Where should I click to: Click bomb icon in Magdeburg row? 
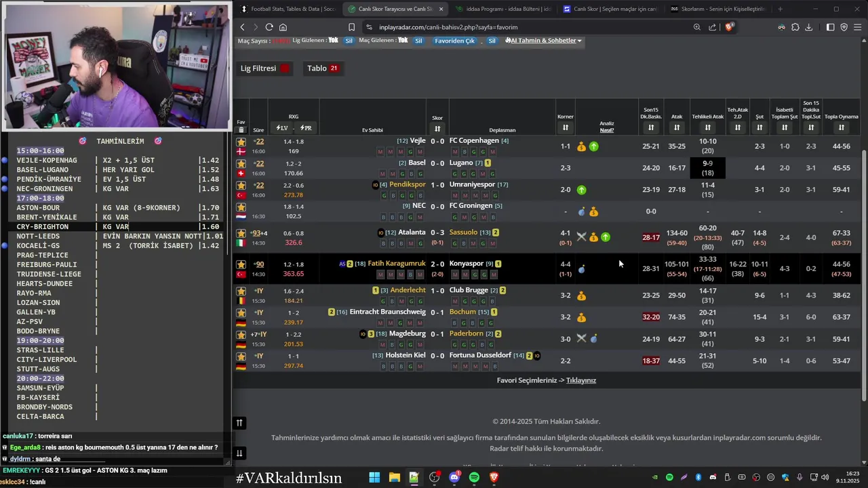pyautogui.click(x=593, y=339)
